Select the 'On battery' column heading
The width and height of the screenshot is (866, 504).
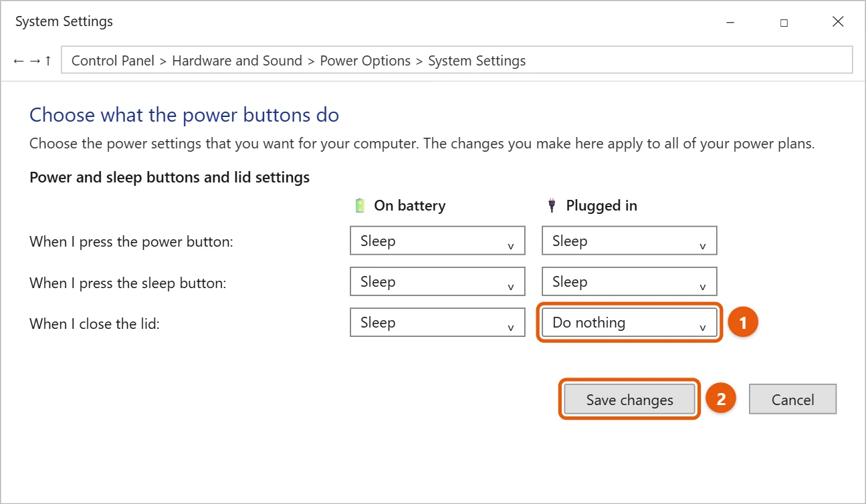coord(409,206)
